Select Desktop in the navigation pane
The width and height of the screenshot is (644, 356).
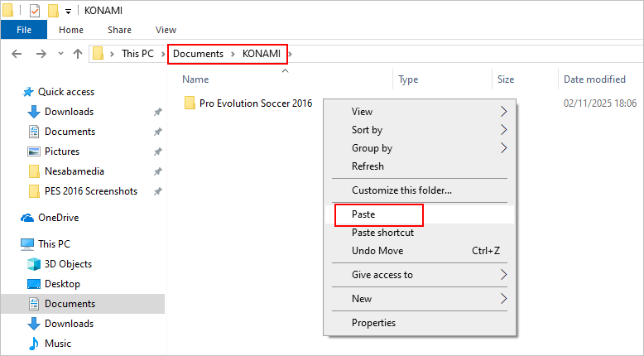[x=62, y=284]
